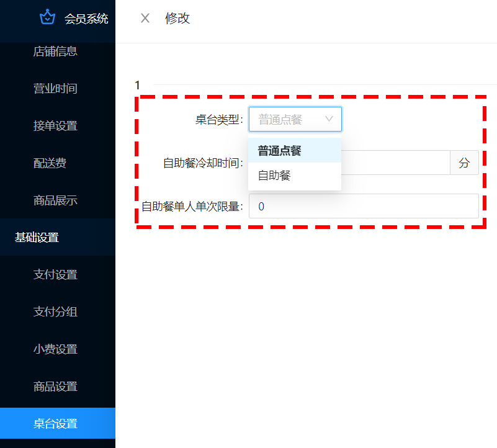
Task: Click the 修改 heading text
Action: [x=177, y=18]
